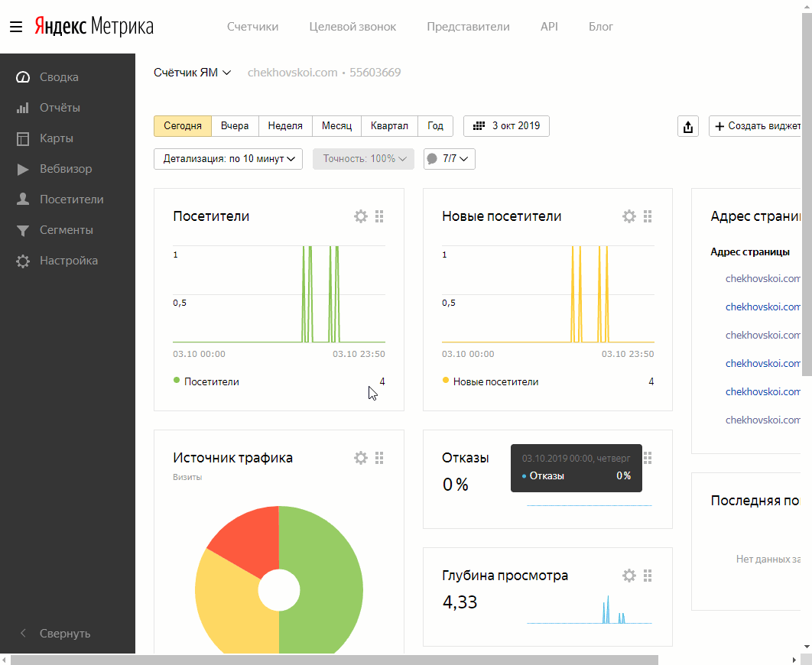Click the Свернуть sidebar button
This screenshot has width=812, height=665.
point(65,633)
